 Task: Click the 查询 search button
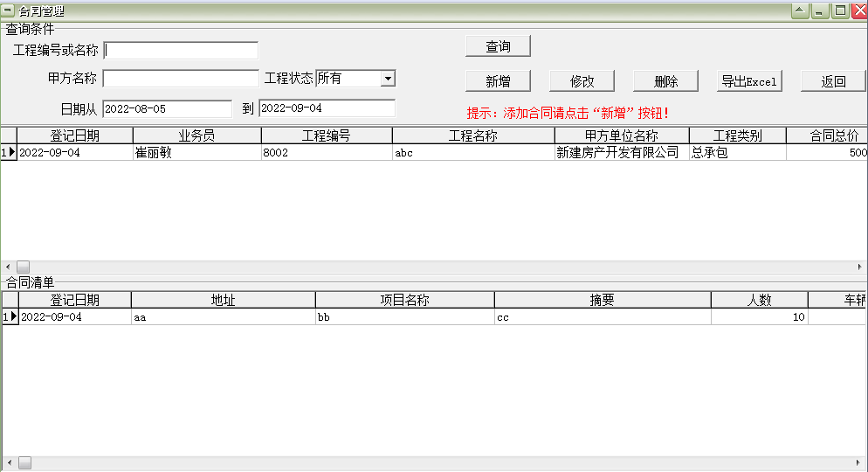click(x=498, y=46)
